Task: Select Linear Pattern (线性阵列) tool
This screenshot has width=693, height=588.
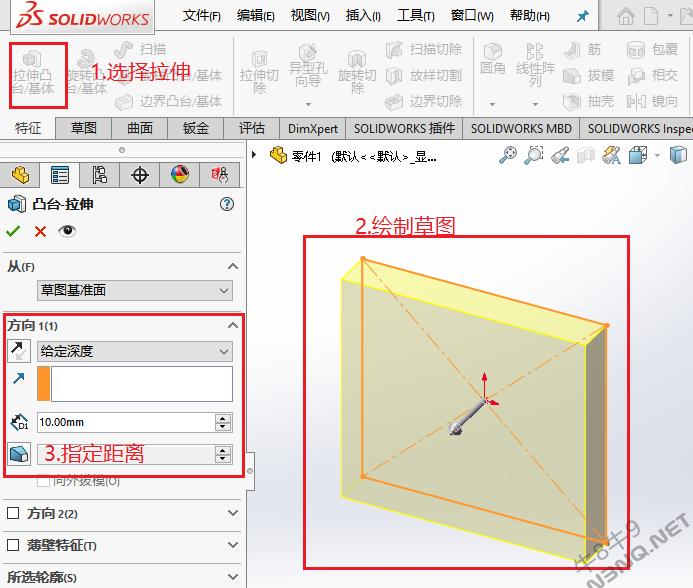Action: pos(535,65)
